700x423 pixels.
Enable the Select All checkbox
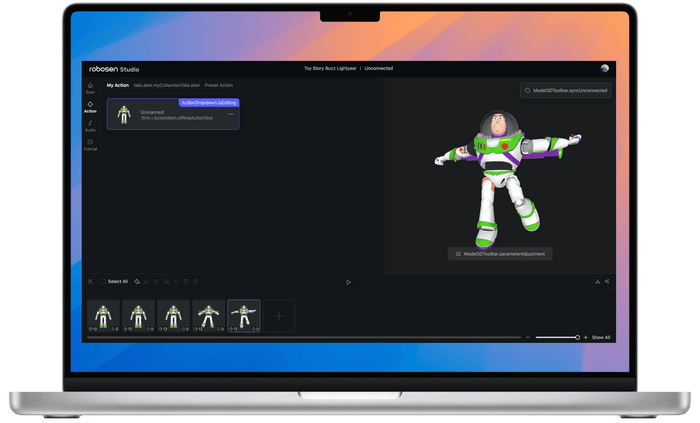click(103, 281)
